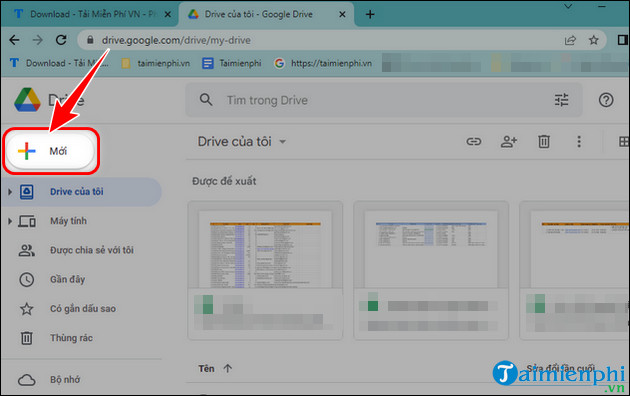
Task: Click the share add-person icon
Action: point(509,141)
